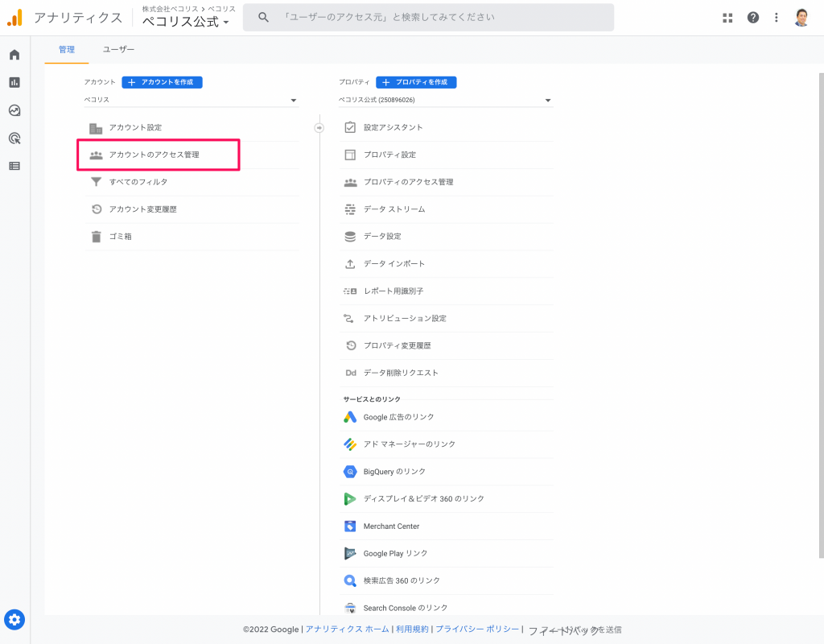Click the Google Ads logo icon

[x=350, y=417]
